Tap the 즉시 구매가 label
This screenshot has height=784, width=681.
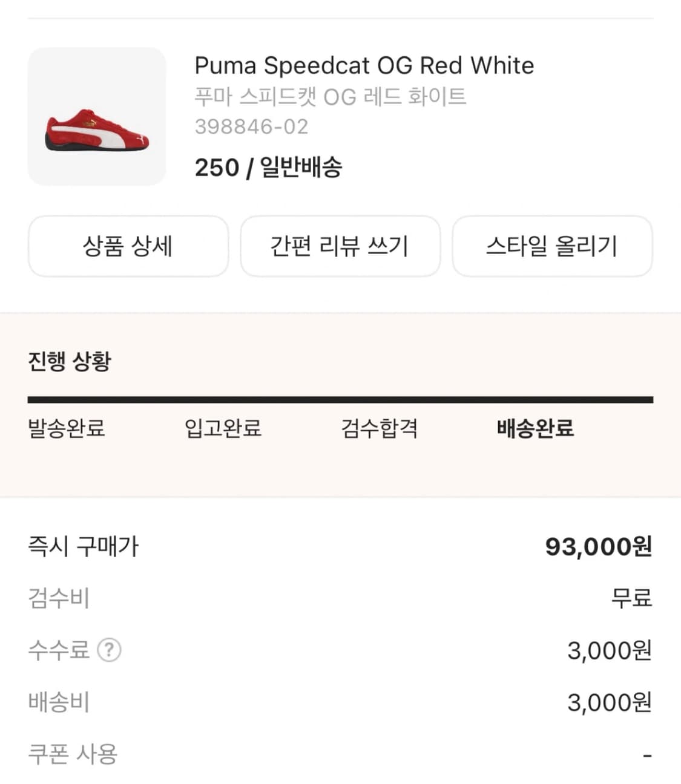tap(84, 547)
